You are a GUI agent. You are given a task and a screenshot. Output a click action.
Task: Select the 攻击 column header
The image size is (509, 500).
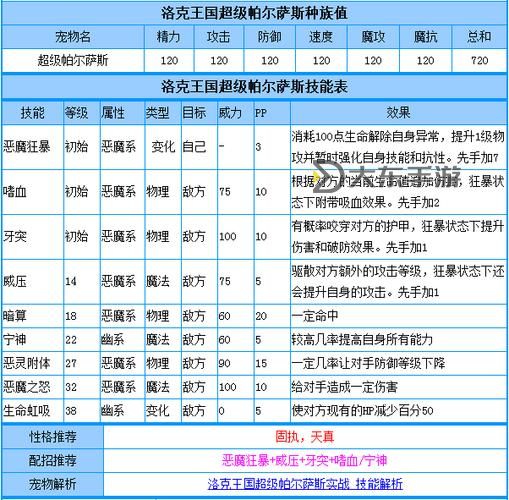(x=219, y=37)
